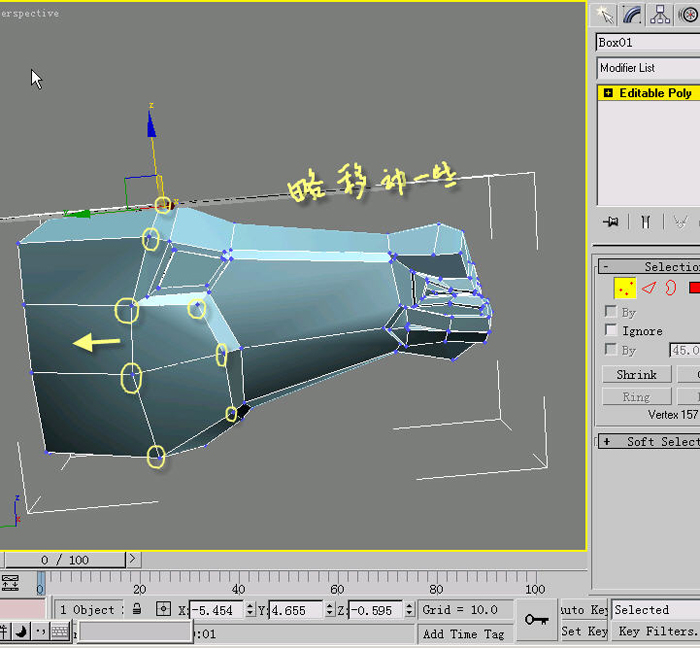Click the leftmost IME language icon
700x648 pixels.
(x=4, y=631)
